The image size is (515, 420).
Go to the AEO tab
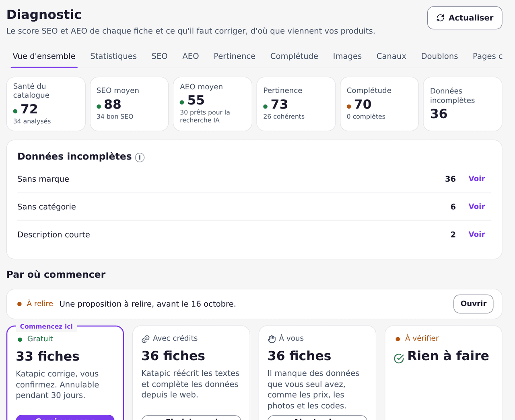(x=191, y=56)
